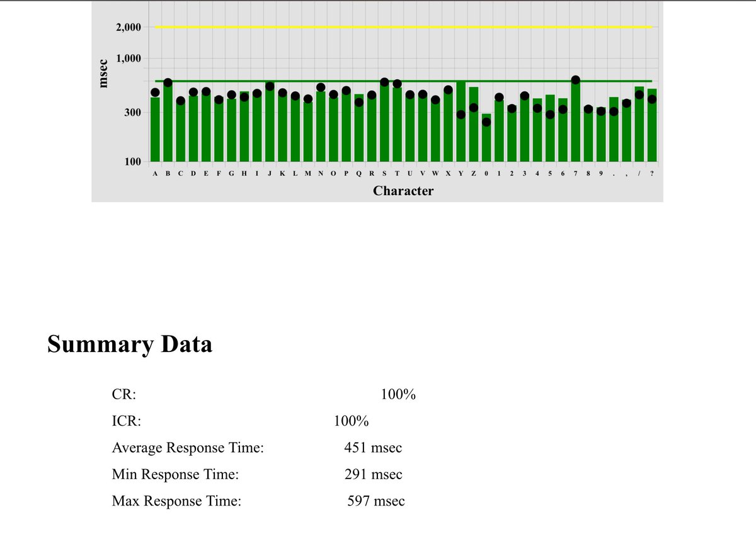Click the x-axis label 'J'

pos(269,173)
